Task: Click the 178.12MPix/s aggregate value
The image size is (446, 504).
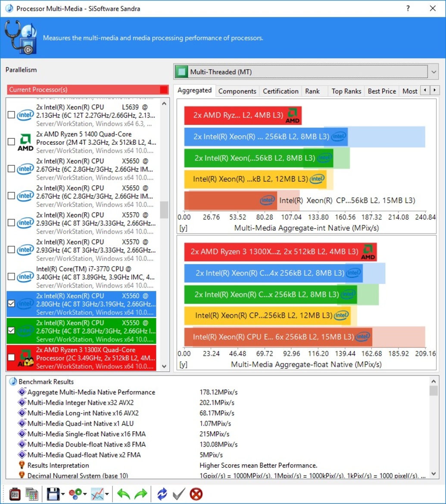Action: point(218,392)
